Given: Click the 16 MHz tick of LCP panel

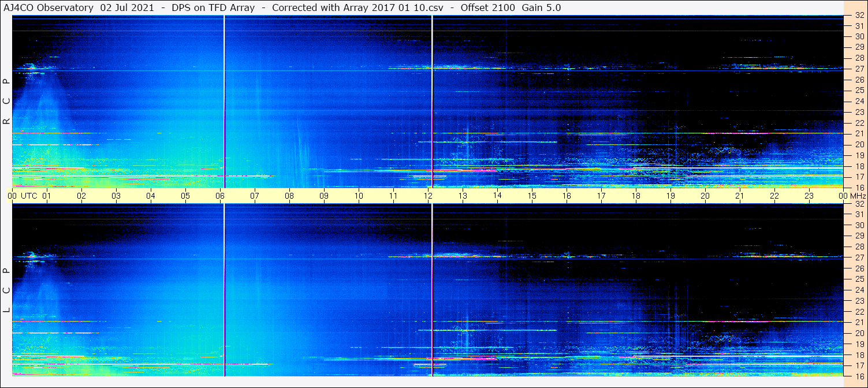Looking at the screenshot, I should pos(859,376).
